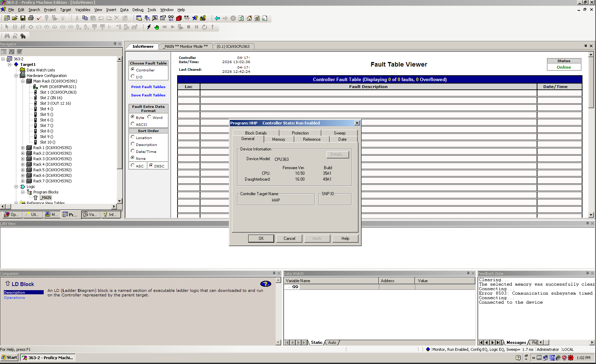Viewport: 596px width, 364px height.
Task: Click the binoculars Find icon
Action: pyautogui.click(x=7, y=36)
